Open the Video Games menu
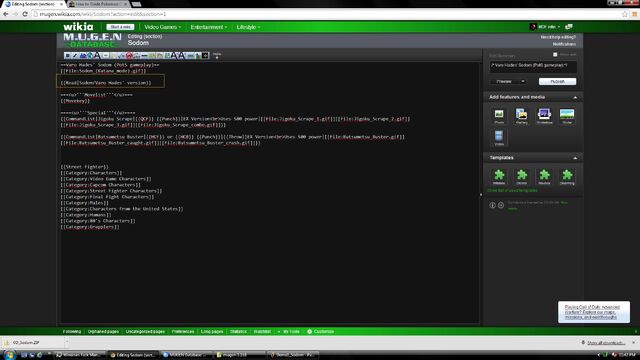 coord(162,27)
